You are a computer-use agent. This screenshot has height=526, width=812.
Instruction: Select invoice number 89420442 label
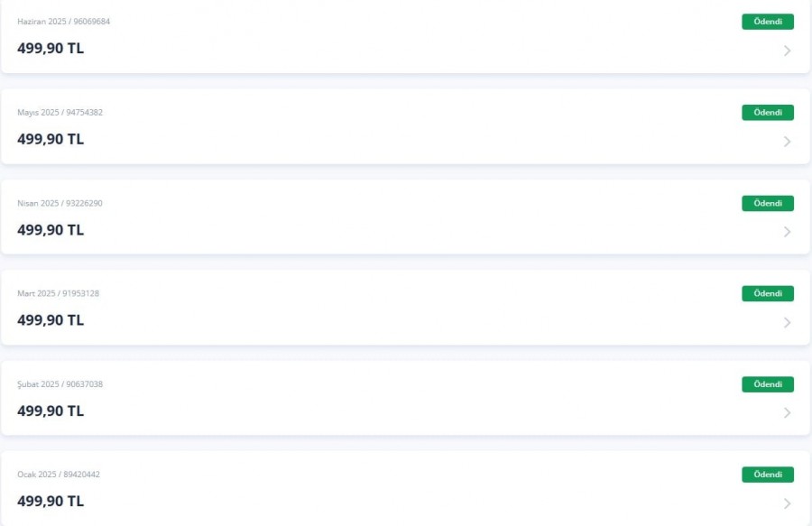tap(82, 475)
